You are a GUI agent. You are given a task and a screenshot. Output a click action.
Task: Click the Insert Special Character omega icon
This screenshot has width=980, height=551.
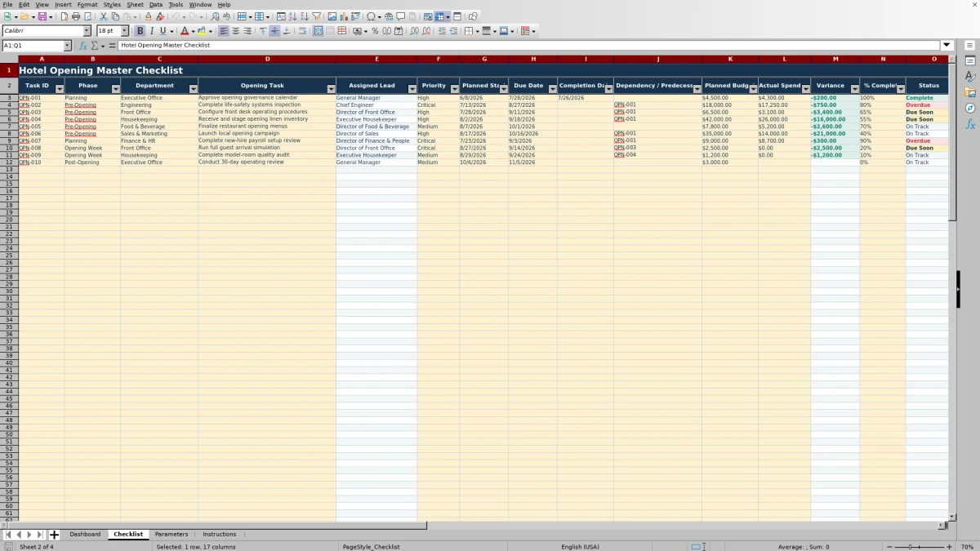[x=371, y=16]
